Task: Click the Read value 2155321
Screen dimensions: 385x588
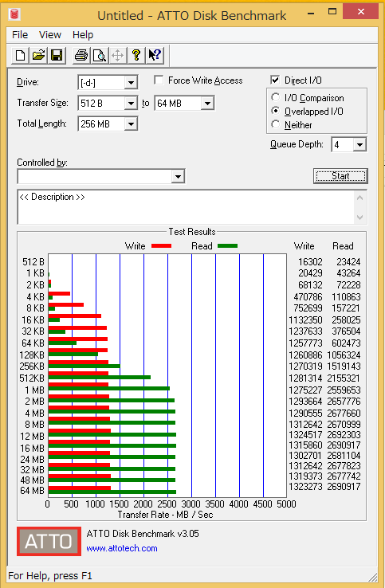Action: (x=344, y=378)
